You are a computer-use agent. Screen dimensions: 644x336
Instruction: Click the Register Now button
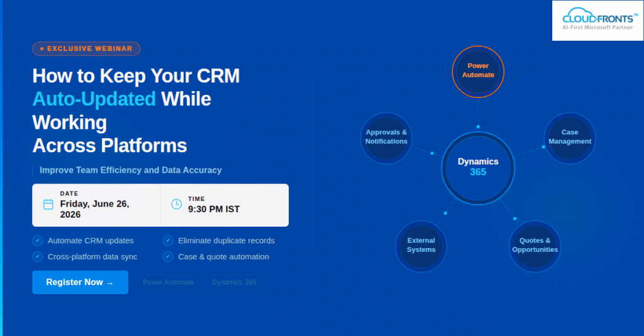tap(80, 282)
